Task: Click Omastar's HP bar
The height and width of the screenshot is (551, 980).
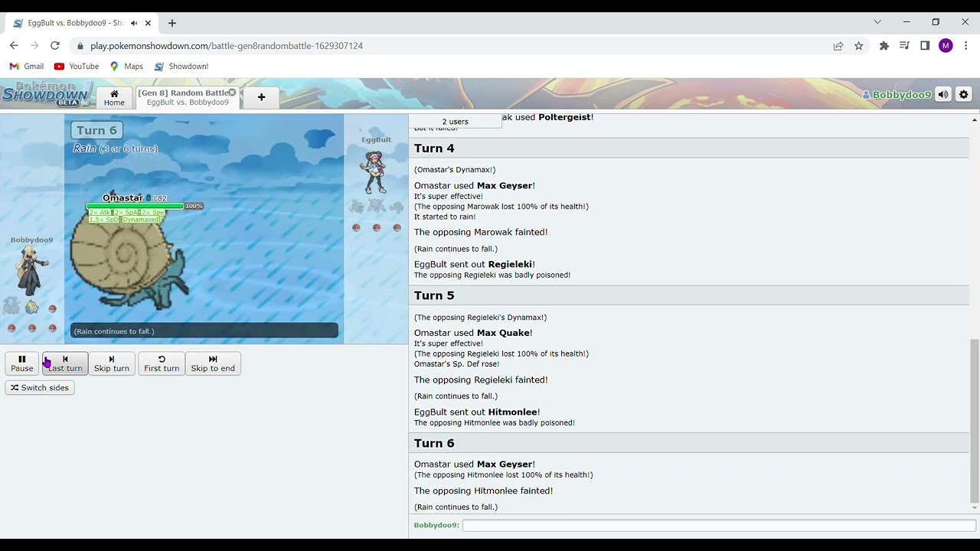Action: point(135,206)
